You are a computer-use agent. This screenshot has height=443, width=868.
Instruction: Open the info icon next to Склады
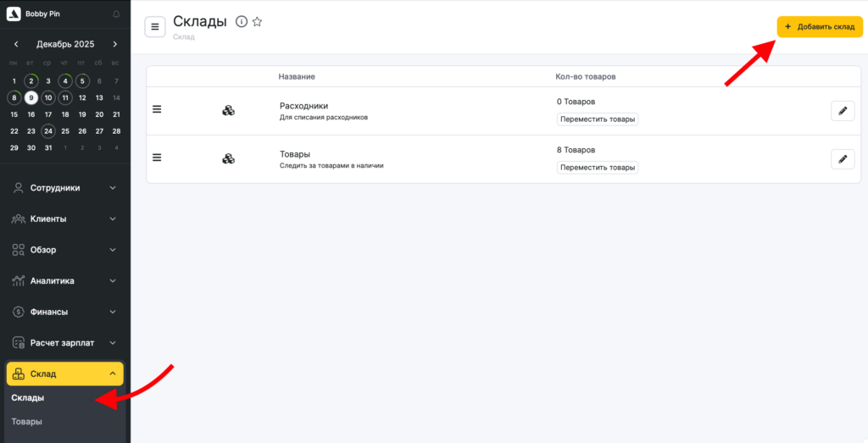tap(242, 22)
